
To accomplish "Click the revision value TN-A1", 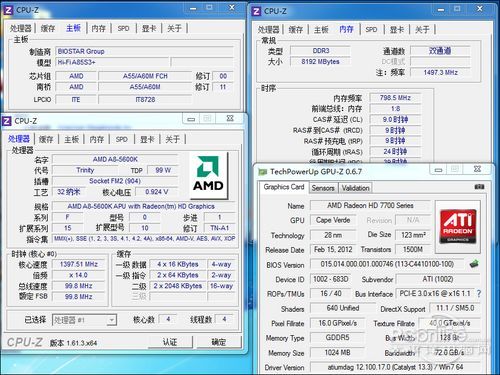I will tap(220, 228).
